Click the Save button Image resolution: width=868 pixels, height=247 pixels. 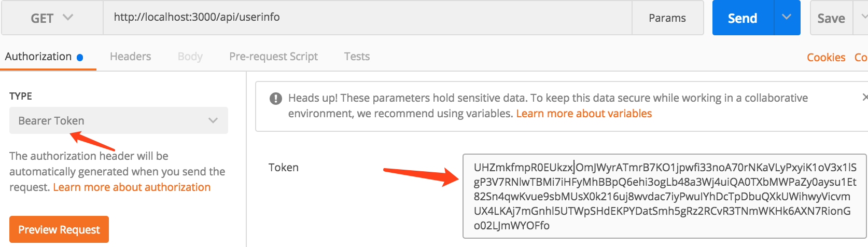831,18
